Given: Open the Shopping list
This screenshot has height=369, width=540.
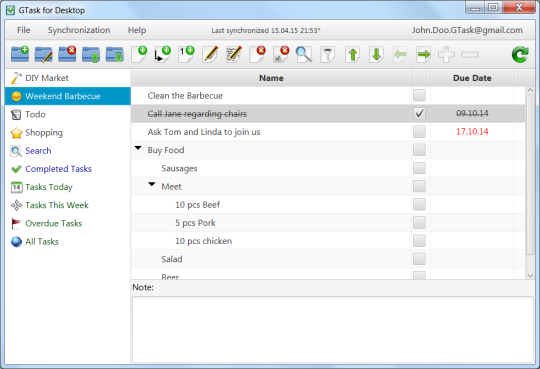Looking at the screenshot, I should (68, 132).
